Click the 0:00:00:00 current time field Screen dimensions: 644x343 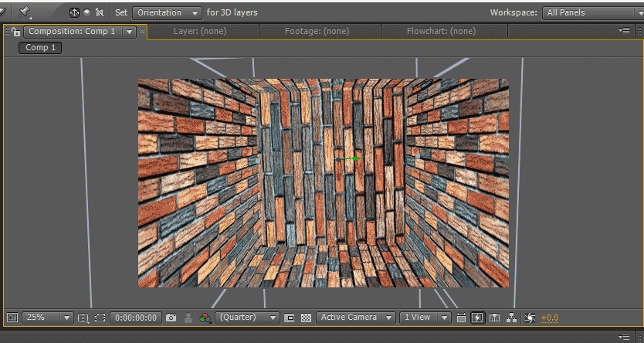click(136, 318)
